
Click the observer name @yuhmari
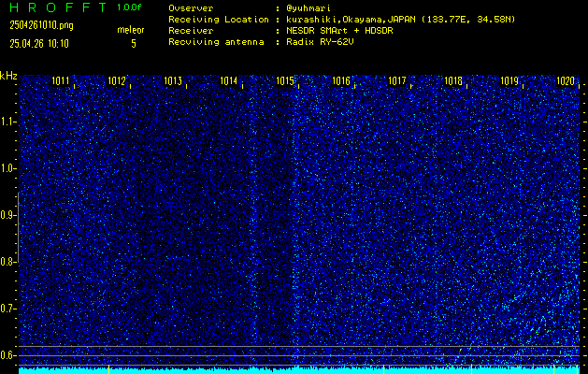tap(308, 8)
